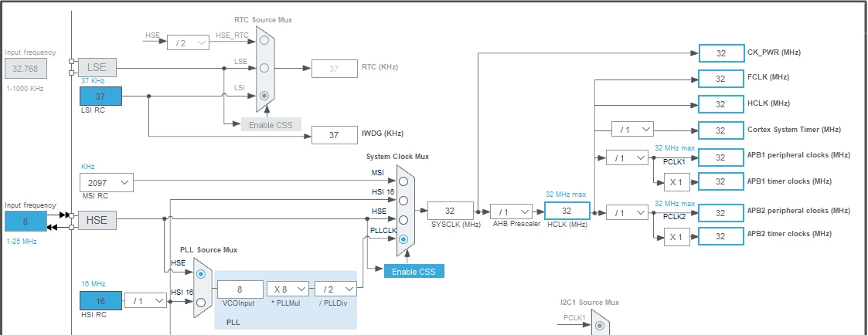Select HSI 16 in System Clock Mux
868x335 pixels.
coord(403,200)
